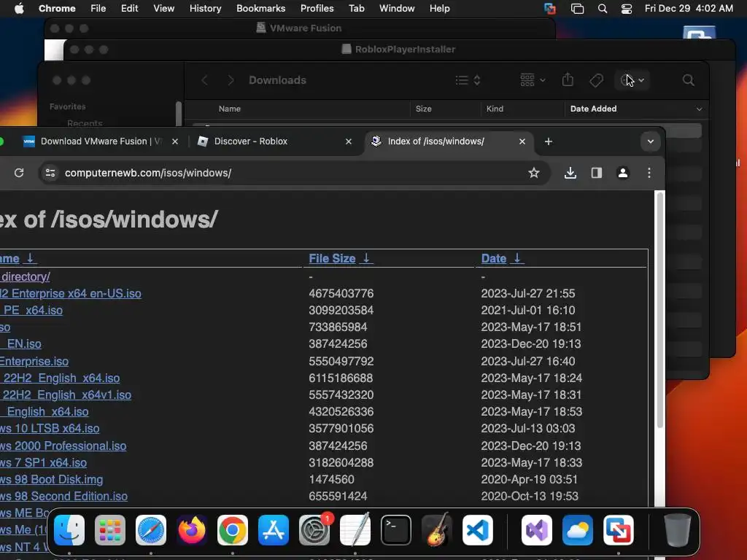This screenshot has width=747, height=560.
Task: Open System Settings from the Dock
Action: pos(314,530)
